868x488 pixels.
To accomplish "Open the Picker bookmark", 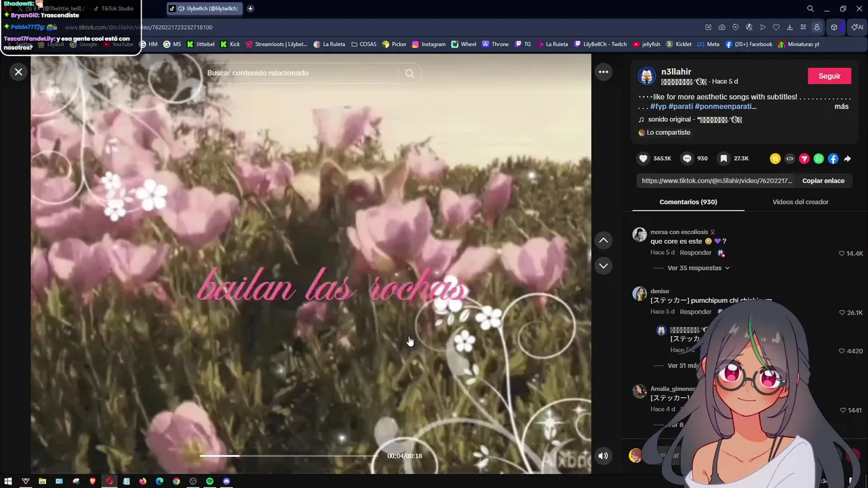I will click(394, 44).
